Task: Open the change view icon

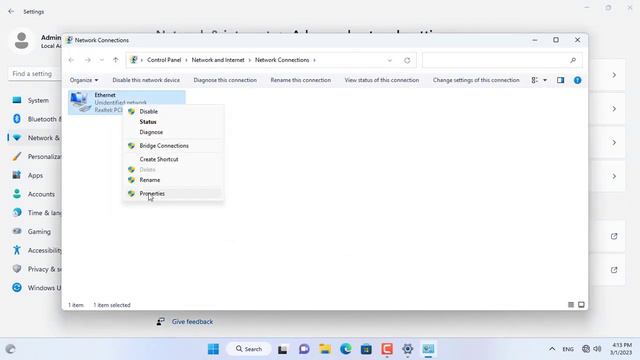Action: tap(534, 80)
